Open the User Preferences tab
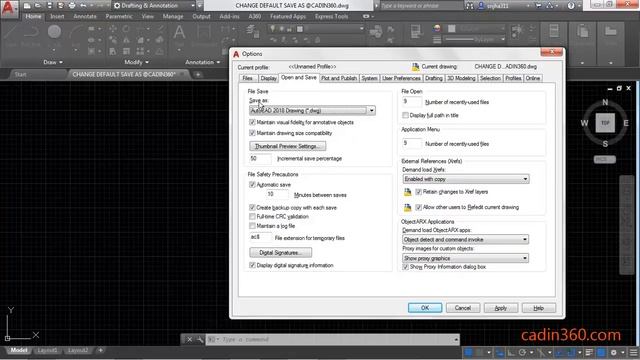The height and width of the screenshot is (360, 640). (x=401, y=78)
